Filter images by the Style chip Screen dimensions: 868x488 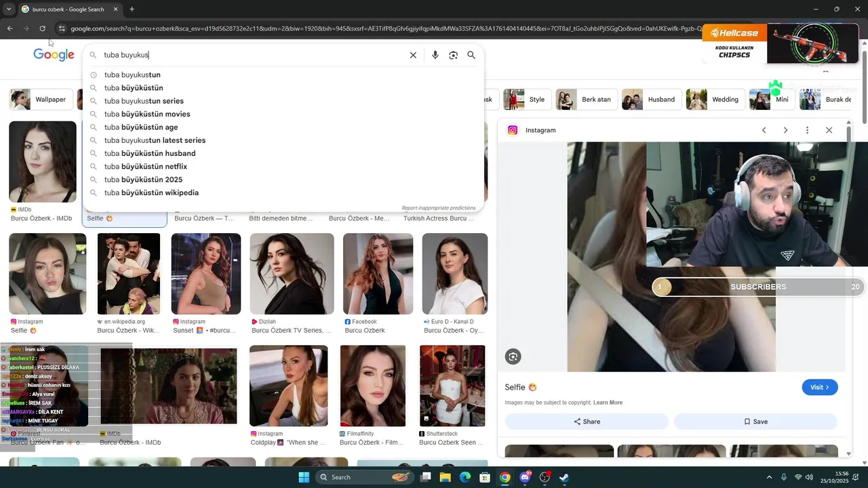pyautogui.click(x=527, y=100)
